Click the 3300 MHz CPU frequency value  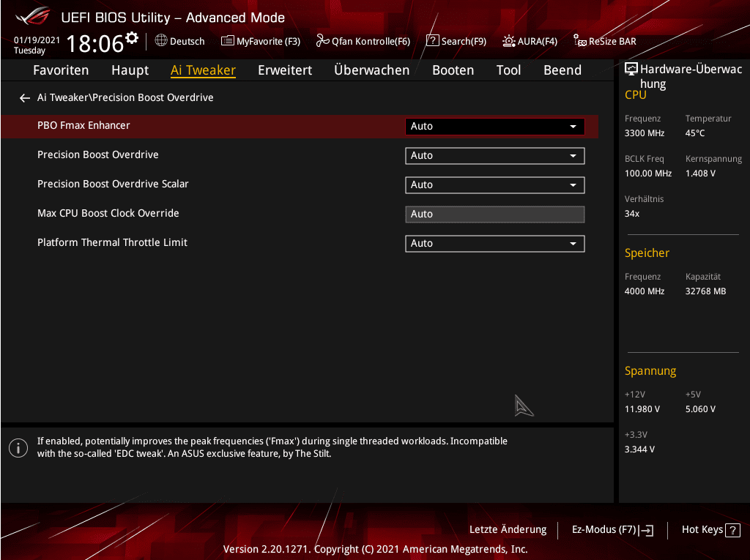coord(645,133)
